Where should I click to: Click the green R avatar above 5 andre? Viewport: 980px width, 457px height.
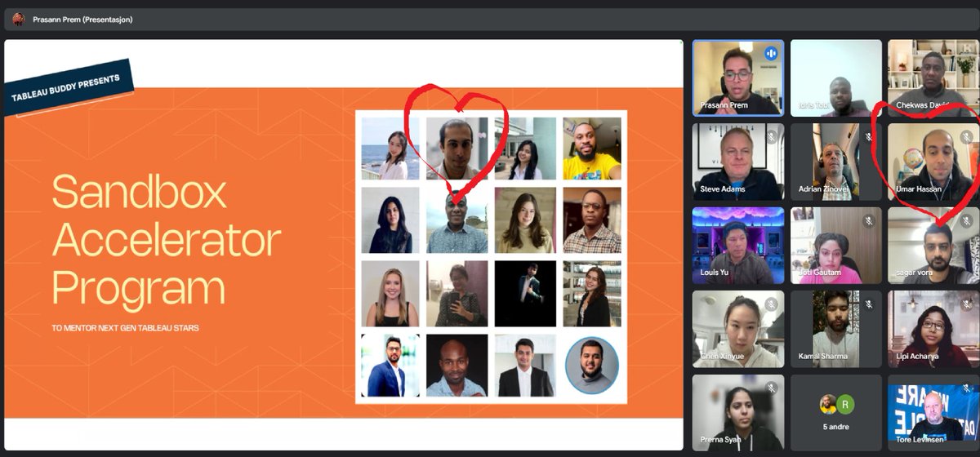point(845,402)
